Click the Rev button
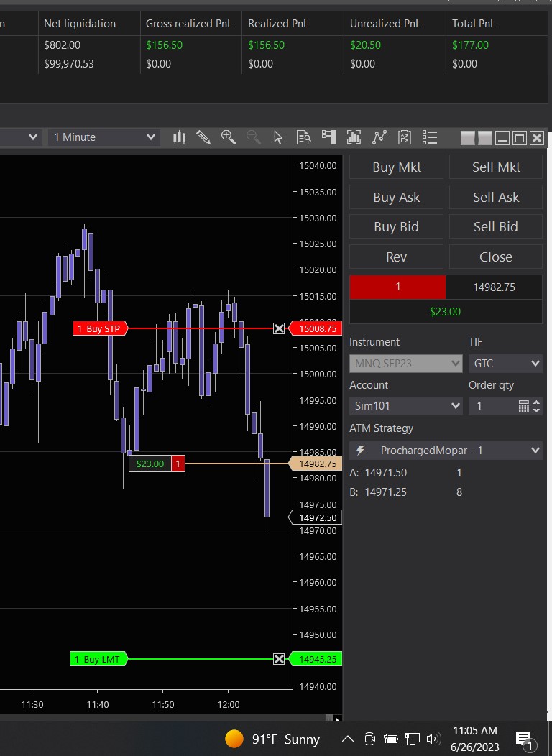The height and width of the screenshot is (756, 552). click(396, 257)
